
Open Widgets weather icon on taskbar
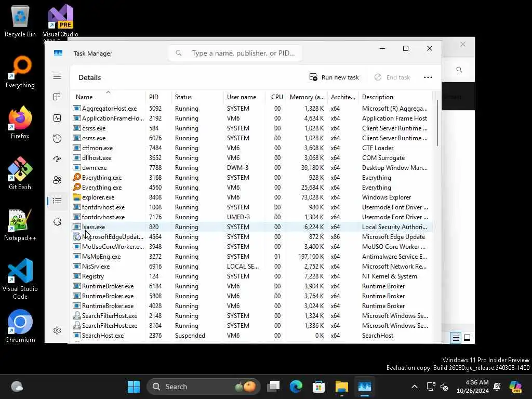coord(17,387)
